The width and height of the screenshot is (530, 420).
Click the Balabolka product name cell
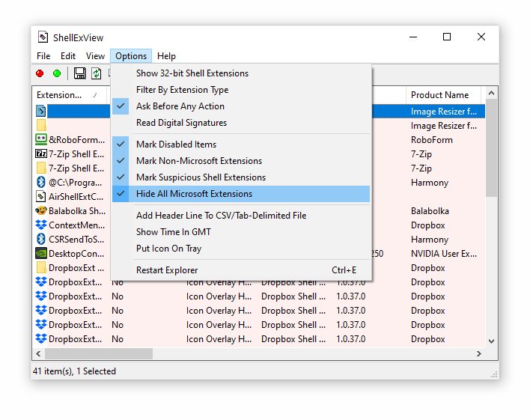click(430, 210)
